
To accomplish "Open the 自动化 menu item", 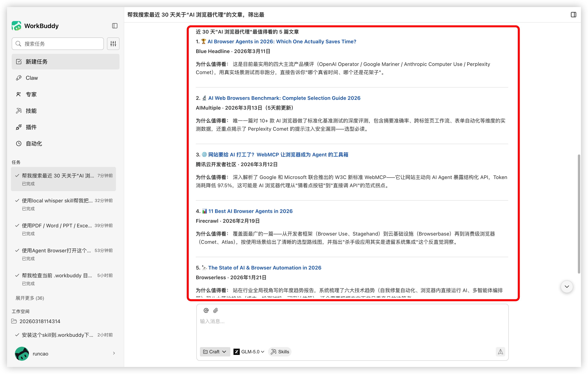I will (x=34, y=144).
